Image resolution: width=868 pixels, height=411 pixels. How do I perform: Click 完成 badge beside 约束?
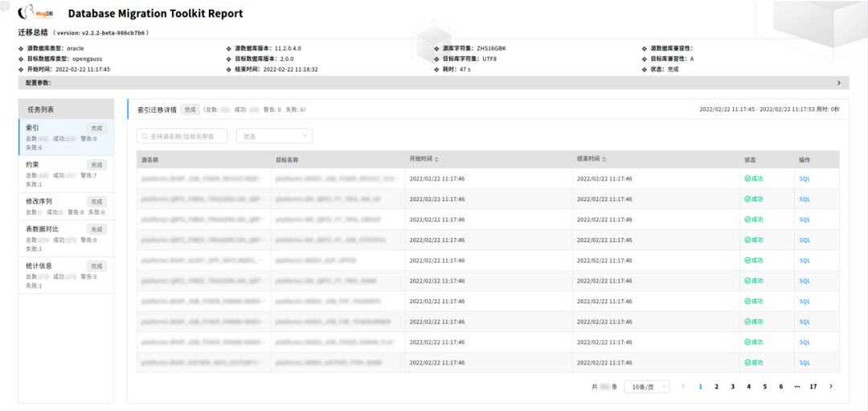97,165
